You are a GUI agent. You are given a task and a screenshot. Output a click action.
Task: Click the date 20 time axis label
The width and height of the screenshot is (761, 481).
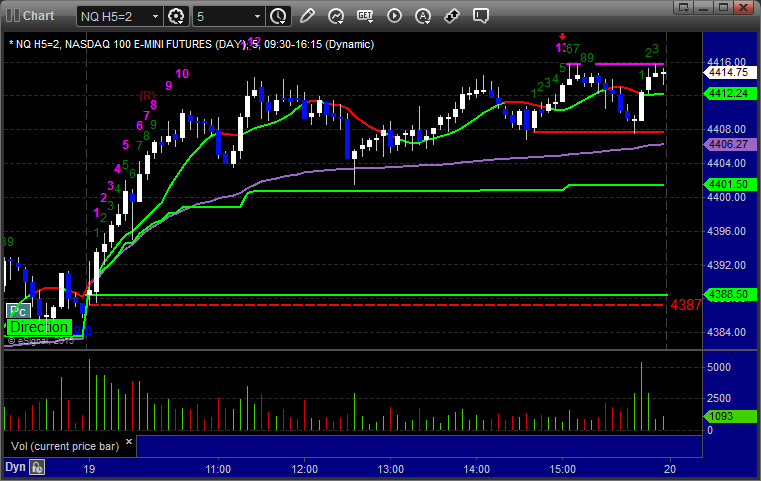[x=670, y=469]
